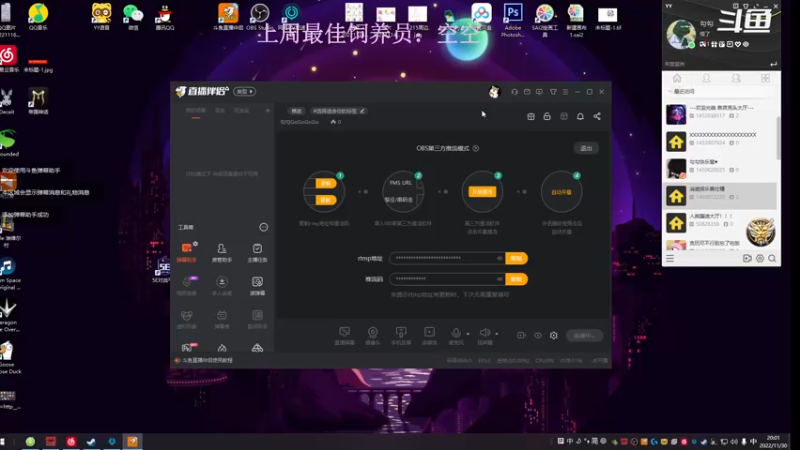The image size is (800, 450).
Task: Collapse the recent visits list in YY
Action: (x=670, y=91)
